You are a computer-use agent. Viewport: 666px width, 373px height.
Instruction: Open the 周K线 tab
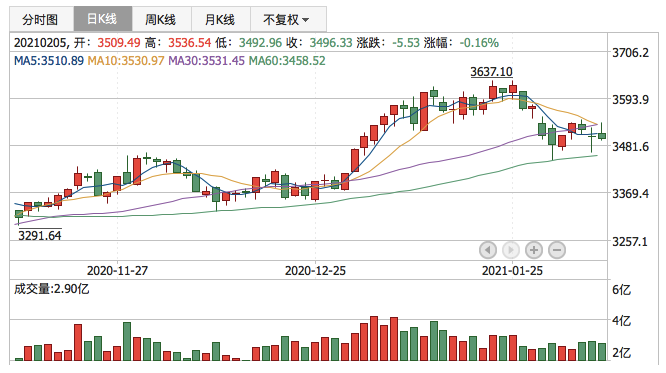(x=162, y=19)
